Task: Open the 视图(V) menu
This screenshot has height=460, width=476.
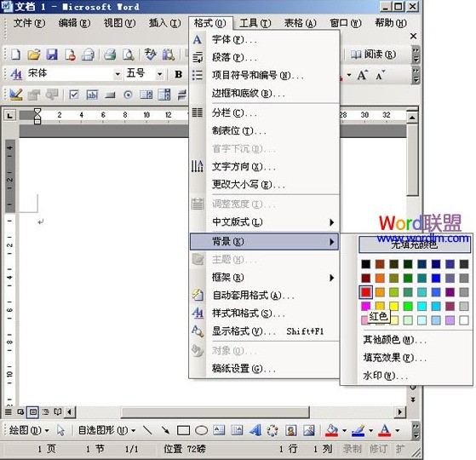Action: pyautogui.click(x=119, y=23)
